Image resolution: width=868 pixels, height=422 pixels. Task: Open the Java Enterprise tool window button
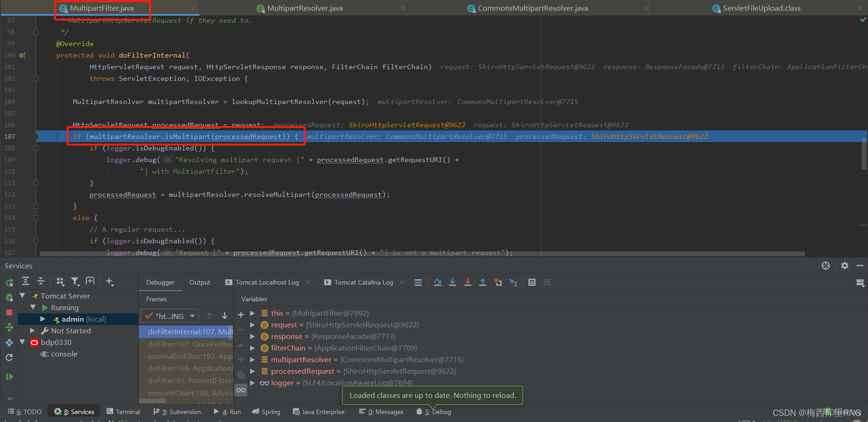pyautogui.click(x=319, y=412)
